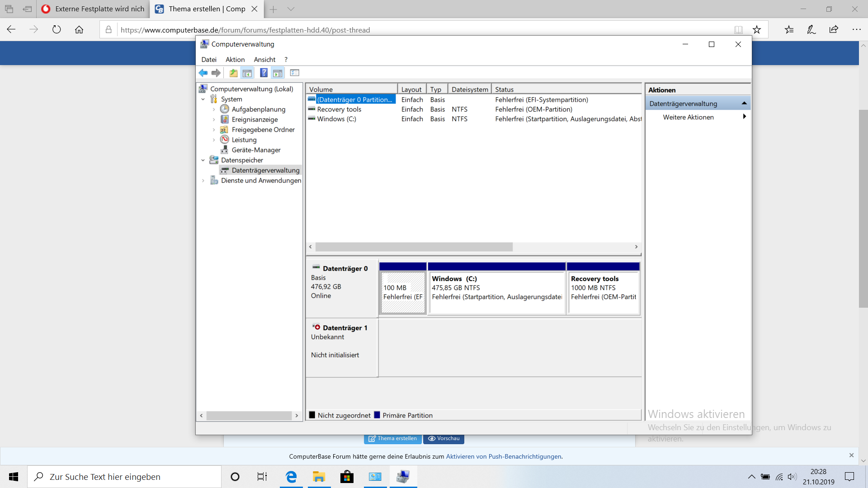Open Aufgabenplanung in the System tree

(x=258, y=109)
